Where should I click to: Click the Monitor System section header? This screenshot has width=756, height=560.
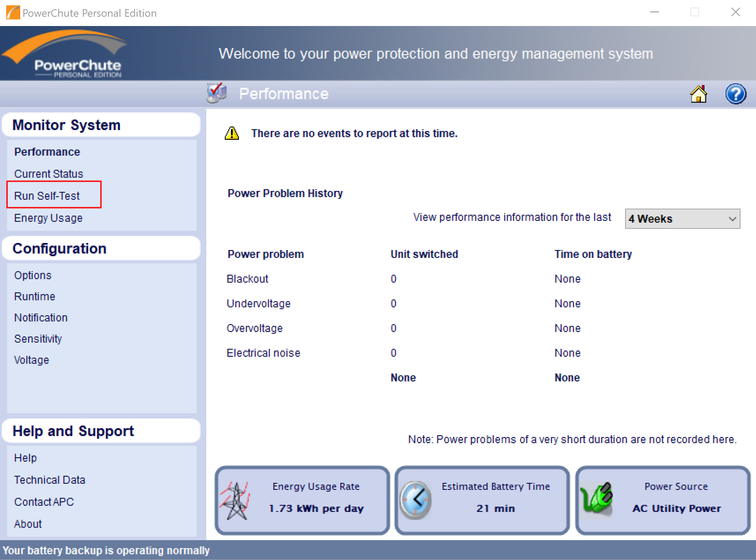point(101,125)
